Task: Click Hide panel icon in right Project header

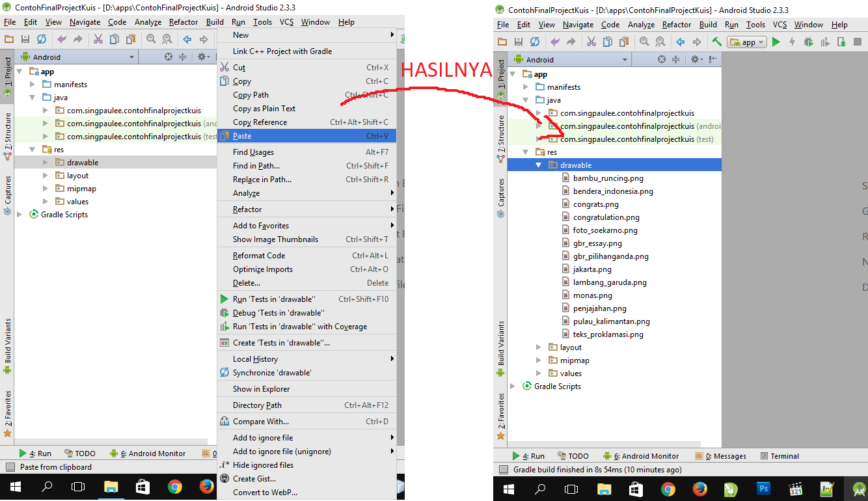Action: tap(714, 59)
